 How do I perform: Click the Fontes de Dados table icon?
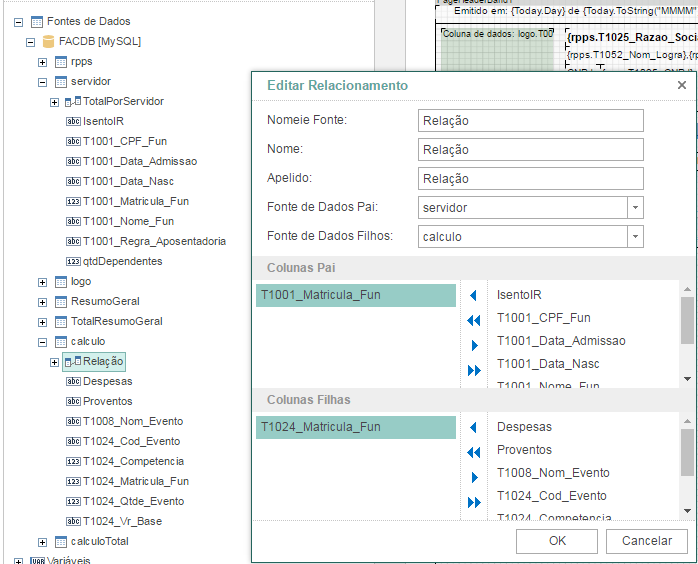pos(37,21)
